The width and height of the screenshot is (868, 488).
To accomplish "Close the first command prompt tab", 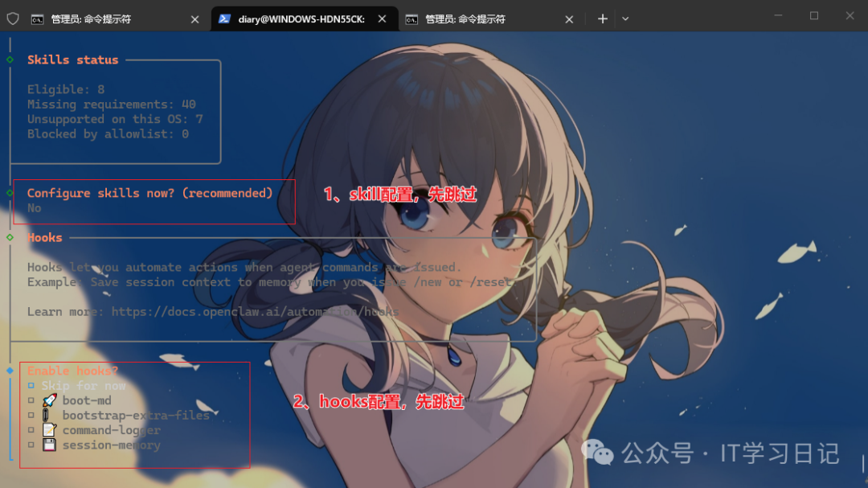I will (194, 19).
